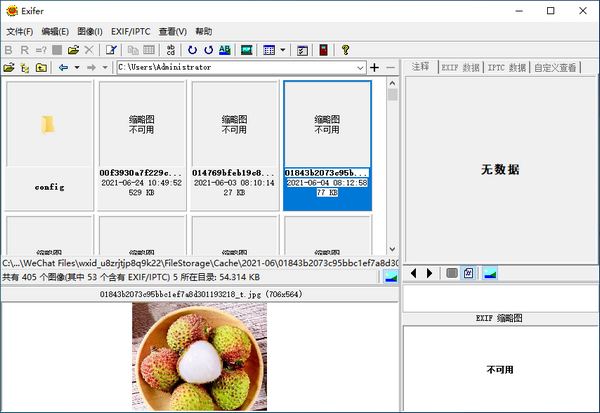Switch to the IPTC 数据 tab
Screen dimensions: 600x413
click(507, 68)
